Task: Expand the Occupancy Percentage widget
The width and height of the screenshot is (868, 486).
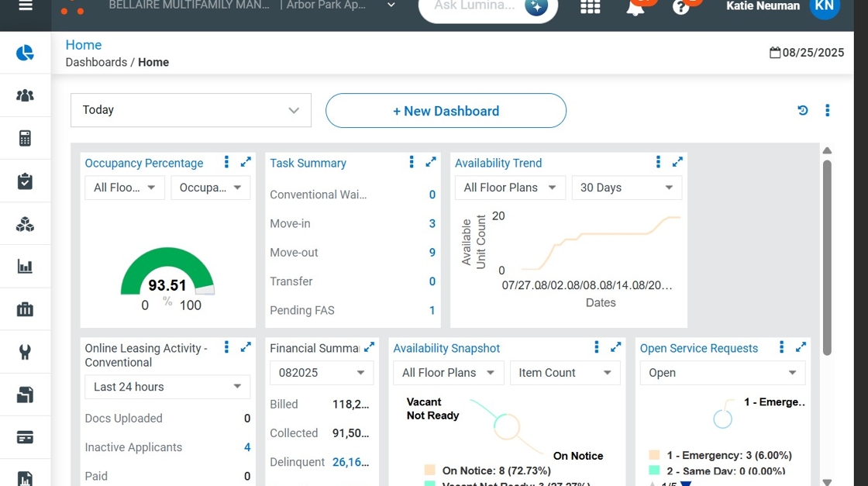Action: tap(246, 162)
